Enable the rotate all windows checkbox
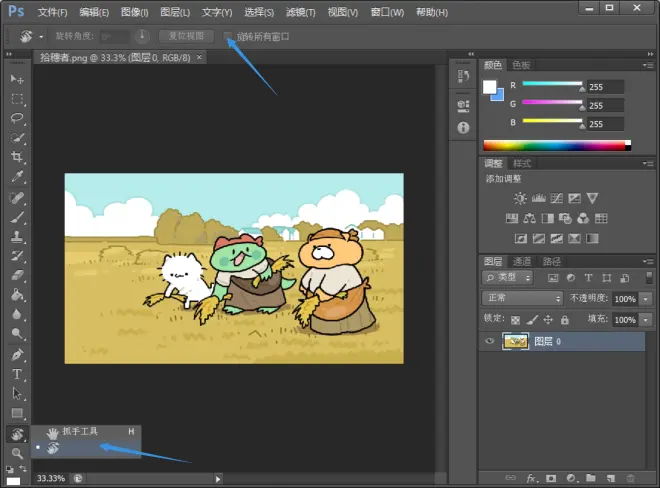This screenshot has height=488, width=660. [228, 36]
